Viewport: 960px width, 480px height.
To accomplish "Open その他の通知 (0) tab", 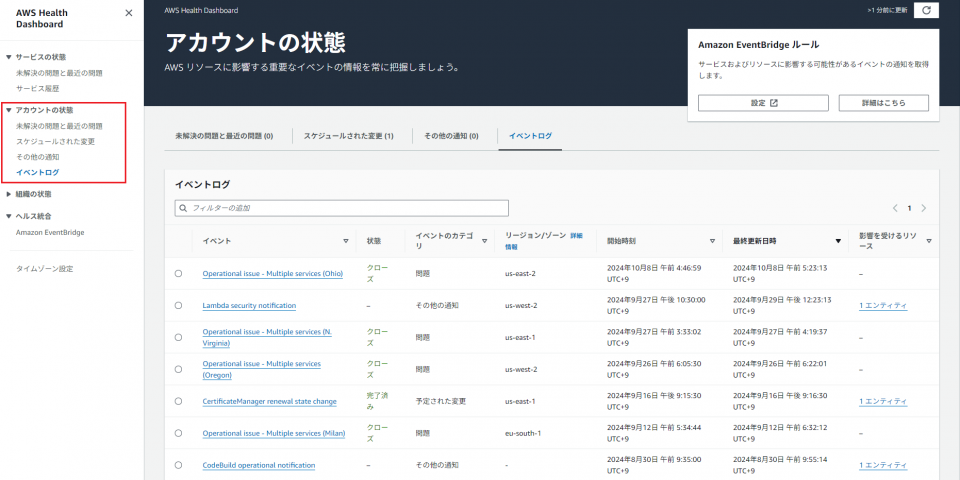I will point(451,136).
